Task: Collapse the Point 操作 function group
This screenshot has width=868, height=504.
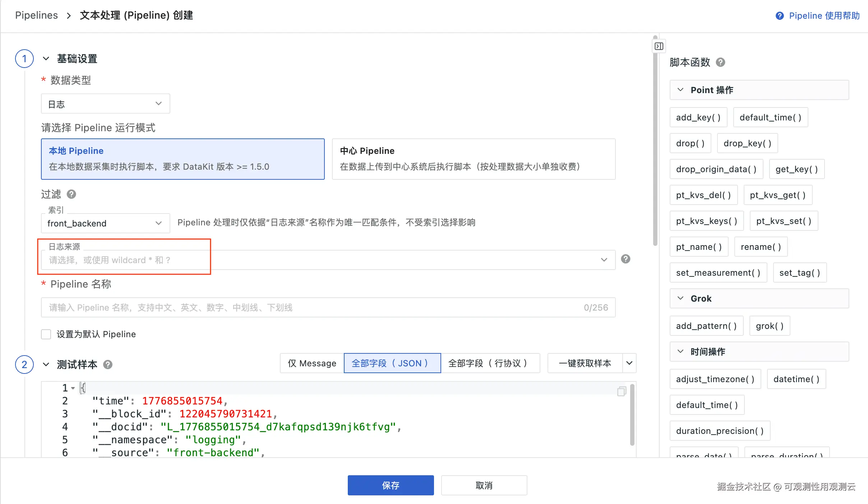Action: point(680,90)
